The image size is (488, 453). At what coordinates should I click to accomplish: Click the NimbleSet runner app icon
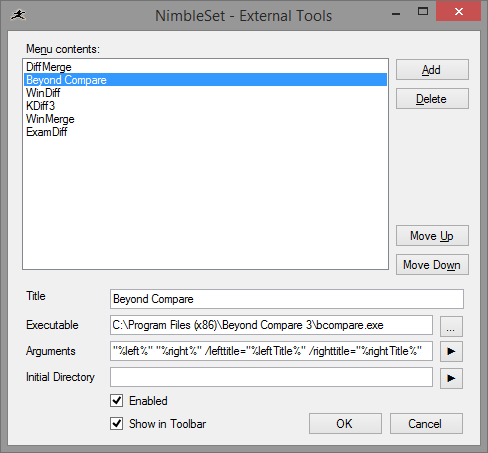point(18,15)
